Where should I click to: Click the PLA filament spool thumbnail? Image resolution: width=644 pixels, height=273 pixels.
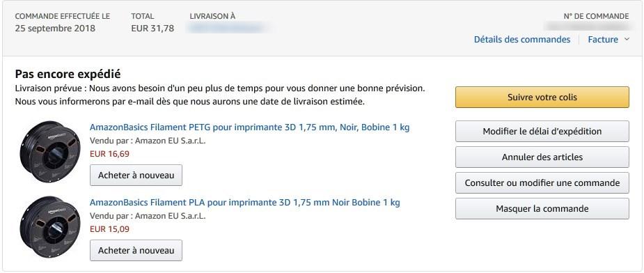50,227
